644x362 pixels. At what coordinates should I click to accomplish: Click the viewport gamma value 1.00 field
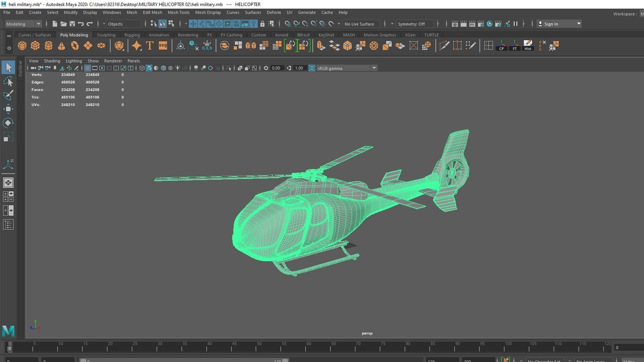(x=299, y=68)
